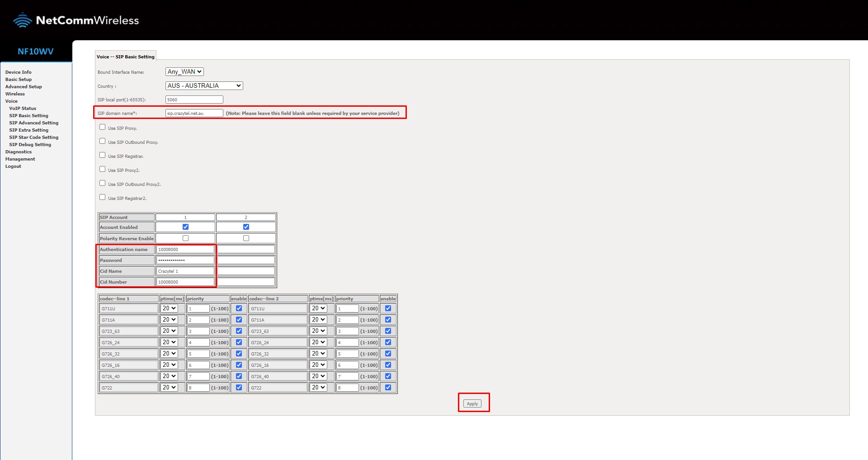Screen dimensions: 868x460
Task: Toggle enable checkbox for line 2 G723_63
Action: tap(388, 331)
